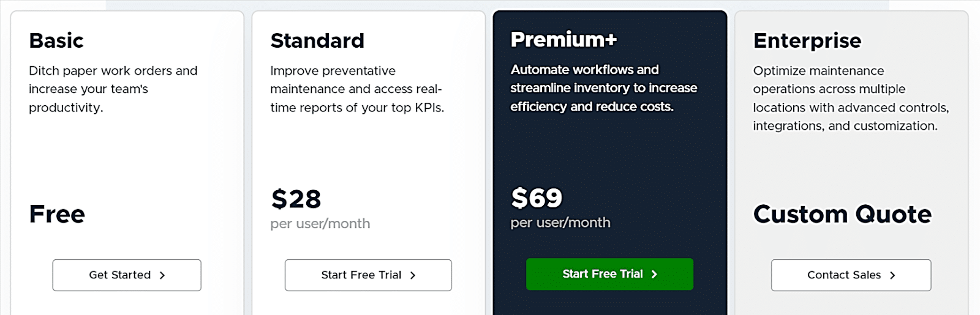Click the $28 price
980x315 pixels.
coord(296,199)
